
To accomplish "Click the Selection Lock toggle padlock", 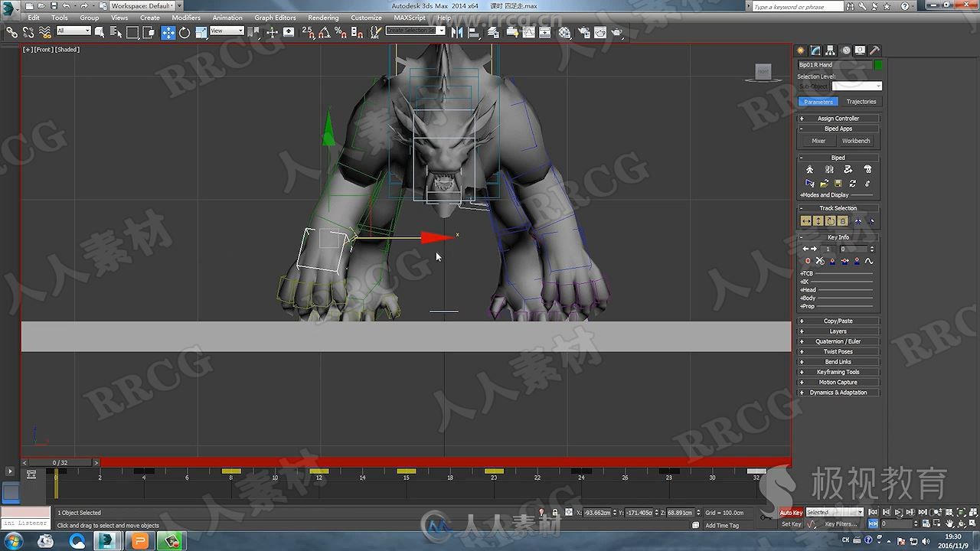I will [x=555, y=513].
